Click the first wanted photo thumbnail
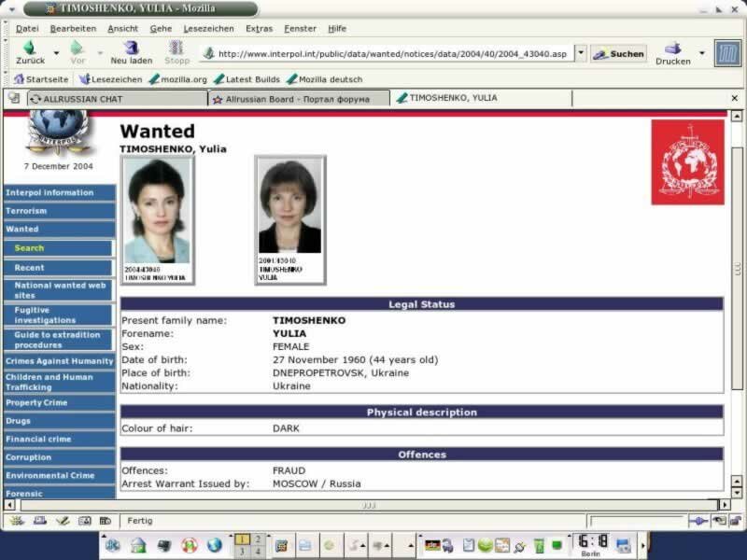The image size is (747, 560). pos(158,220)
